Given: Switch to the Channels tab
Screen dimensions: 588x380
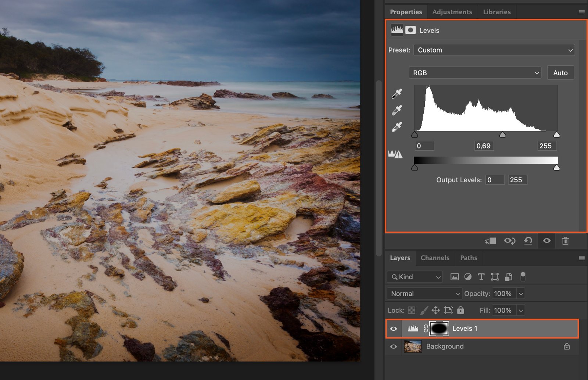Looking at the screenshot, I should click(435, 258).
